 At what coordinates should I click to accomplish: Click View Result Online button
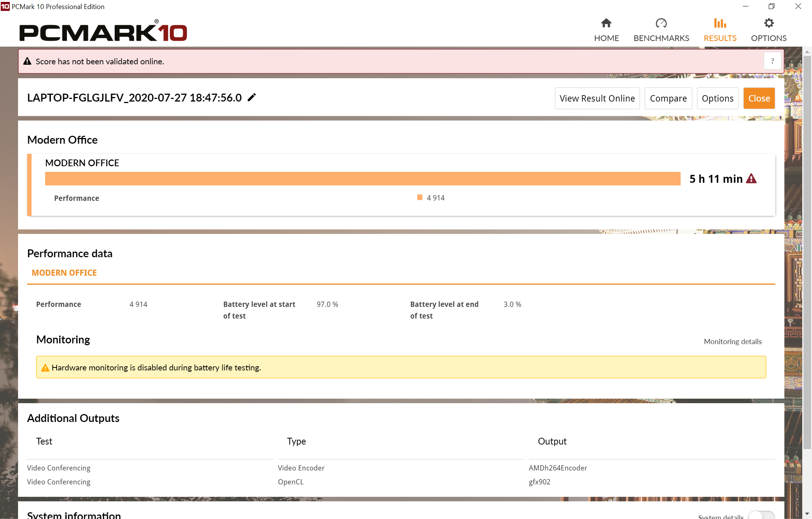coord(597,98)
